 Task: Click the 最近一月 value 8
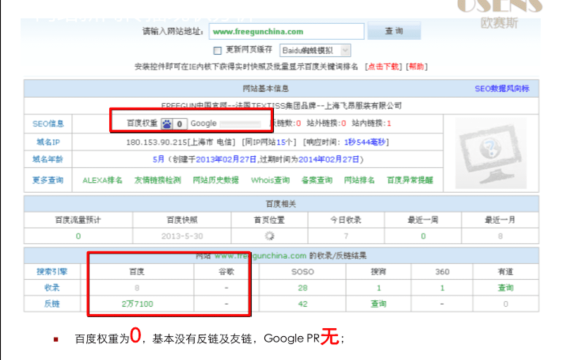[x=500, y=236]
